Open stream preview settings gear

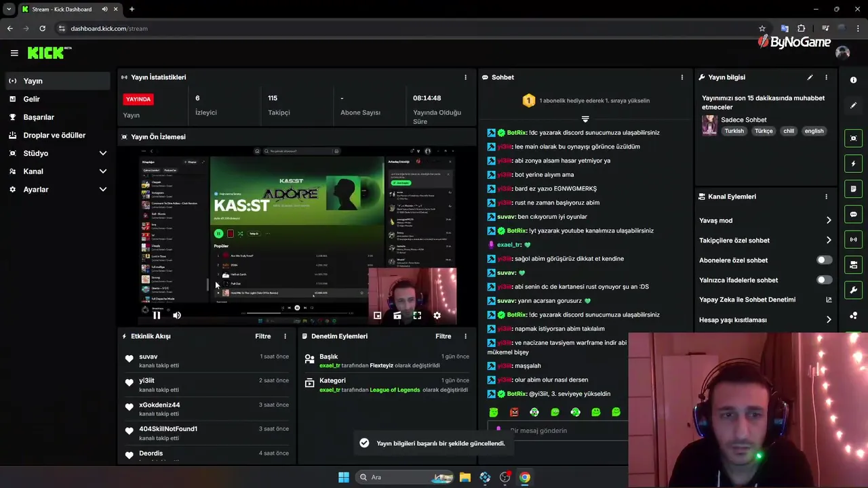[x=437, y=315]
